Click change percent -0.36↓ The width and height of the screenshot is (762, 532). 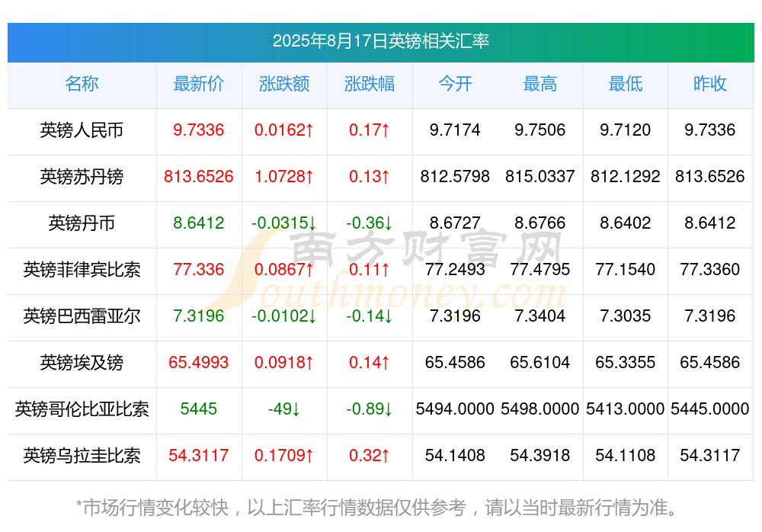[x=370, y=223]
